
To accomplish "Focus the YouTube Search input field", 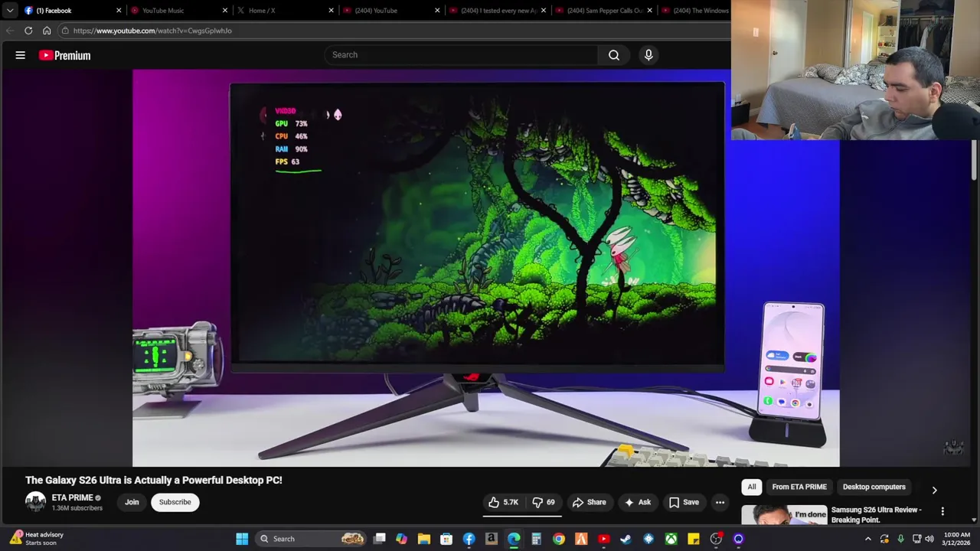I will tap(462, 55).
